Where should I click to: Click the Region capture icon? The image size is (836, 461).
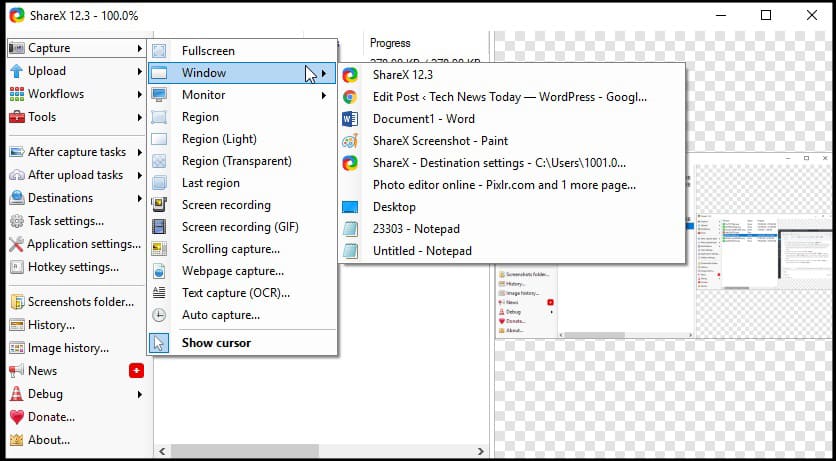pyautogui.click(x=159, y=117)
